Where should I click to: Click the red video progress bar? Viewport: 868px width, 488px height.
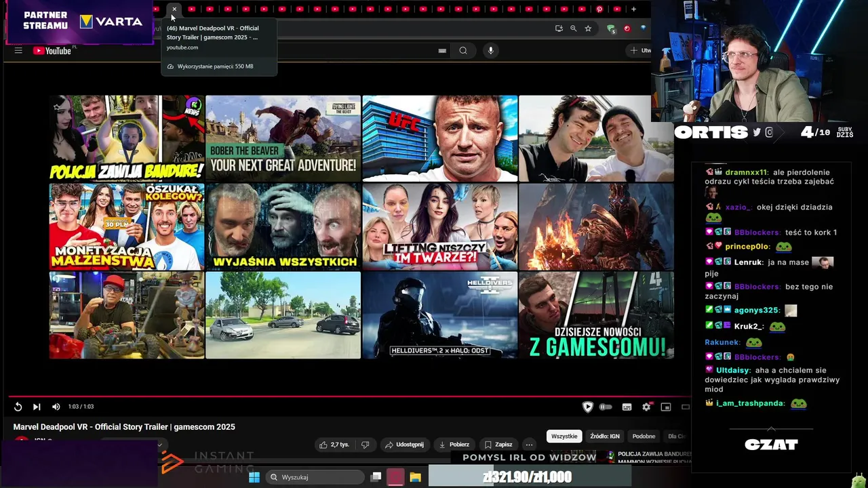(x=349, y=396)
